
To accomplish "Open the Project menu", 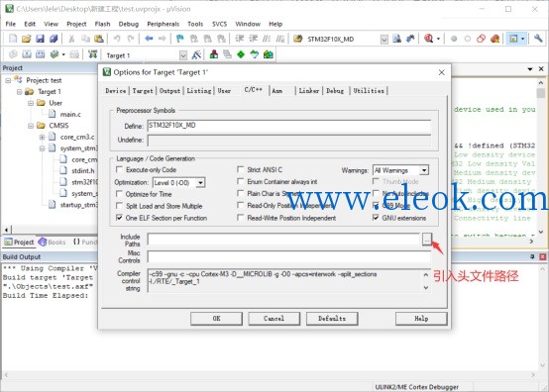I will [76, 24].
